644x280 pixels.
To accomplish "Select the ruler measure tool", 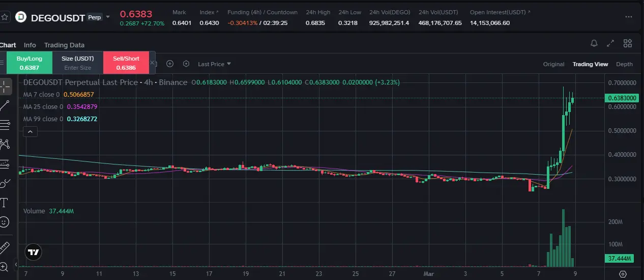I will click(x=4, y=247).
